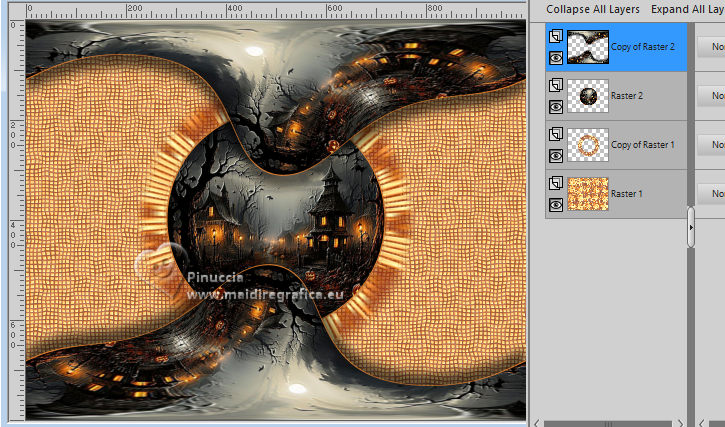The height and width of the screenshot is (427, 725).
Task: Click layers panel right scroll arrow
Action: pos(681,423)
